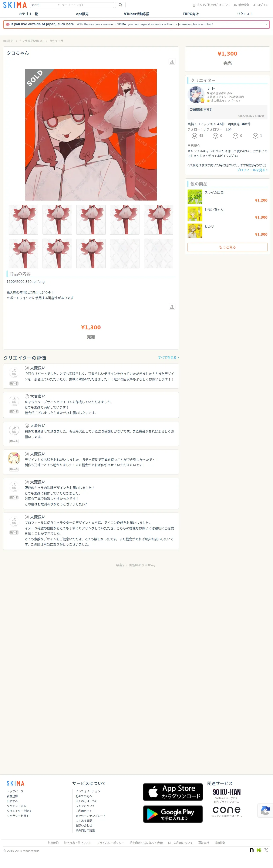The image size is (273, 868).
Task: Select the TRPG向け nav tab
Action: [191, 14]
